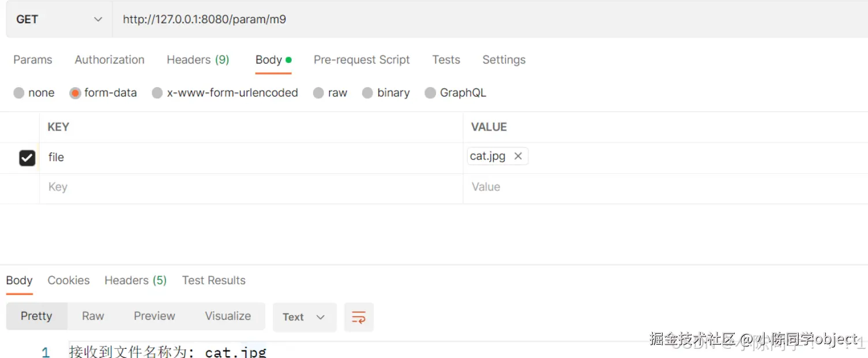Open the Pre-request Script tab

(x=362, y=59)
